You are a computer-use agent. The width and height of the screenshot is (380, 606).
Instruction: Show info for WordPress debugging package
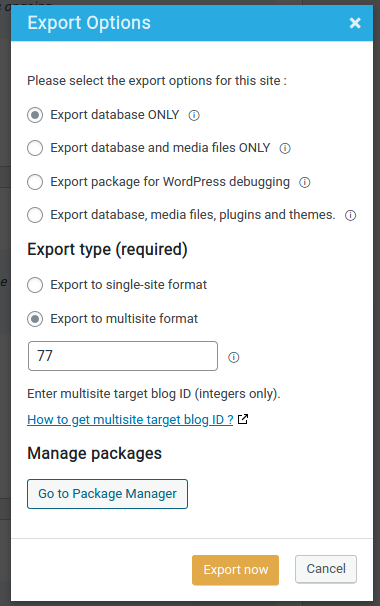(x=305, y=182)
